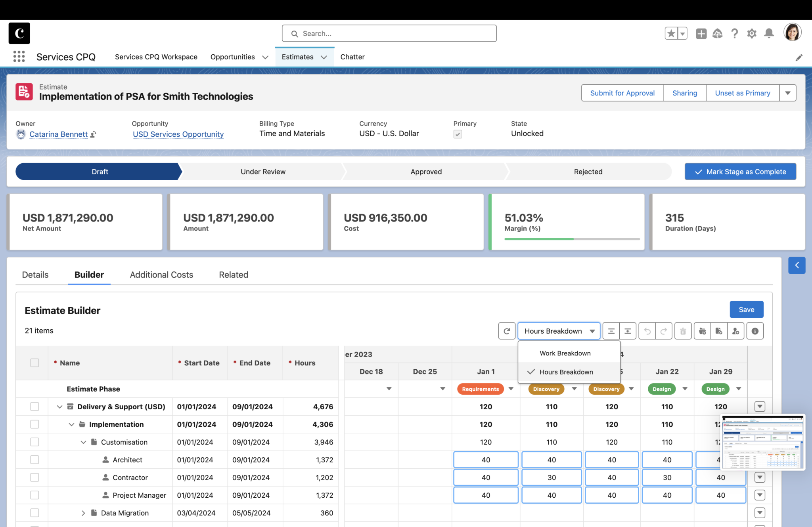The width and height of the screenshot is (812, 527).
Task: Check the select-all checkbox in the table header
Action: pyautogui.click(x=35, y=363)
